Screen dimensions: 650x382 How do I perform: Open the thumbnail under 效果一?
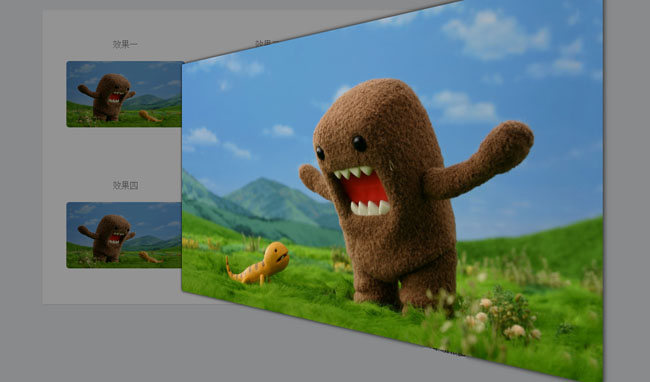[124, 94]
